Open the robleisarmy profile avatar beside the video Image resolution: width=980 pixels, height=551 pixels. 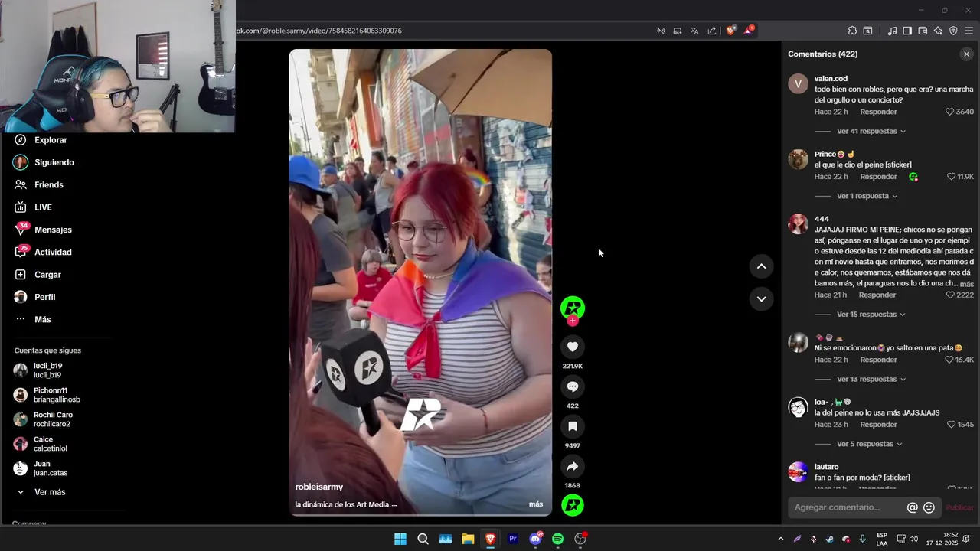[573, 308]
